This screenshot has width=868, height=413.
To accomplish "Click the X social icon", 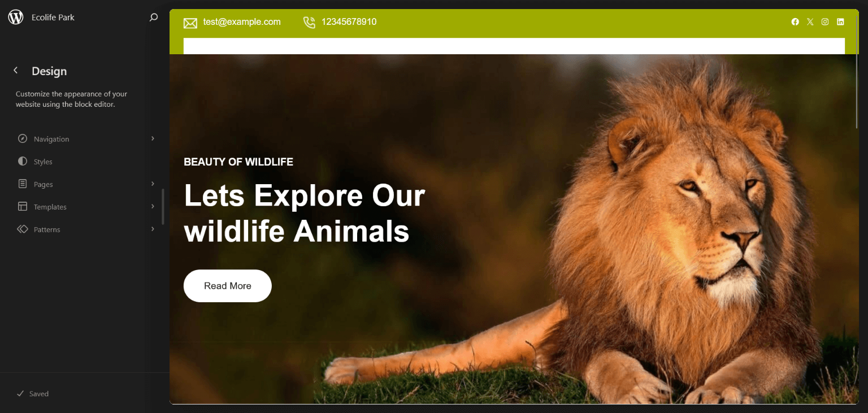I will (810, 22).
